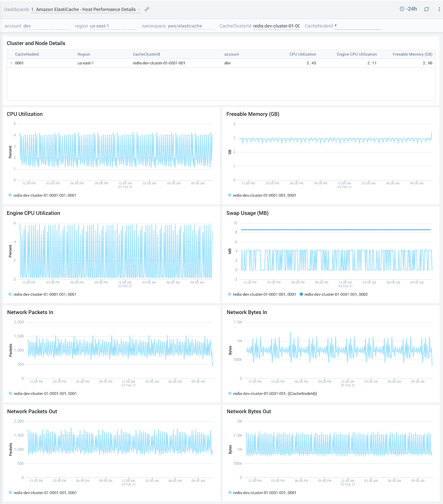Image resolution: width=443 pixels, height=504 pixels.
Task: Edit the account filter field
Action: coord(46,26)
